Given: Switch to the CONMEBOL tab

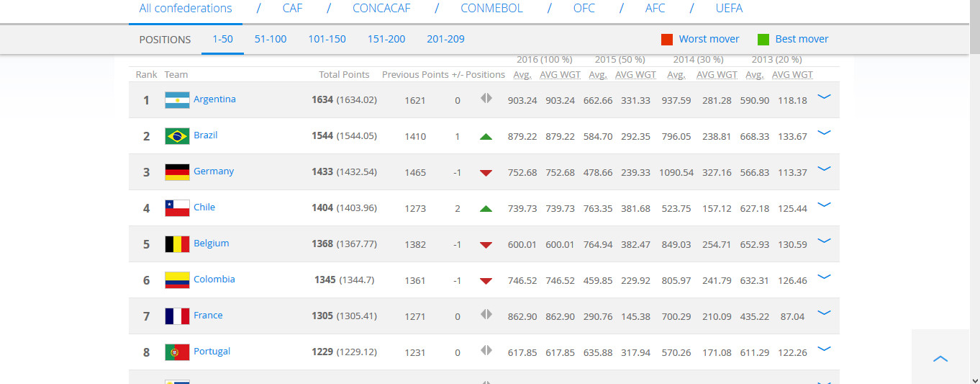Looking at the screenshot, I should point(491,9).
